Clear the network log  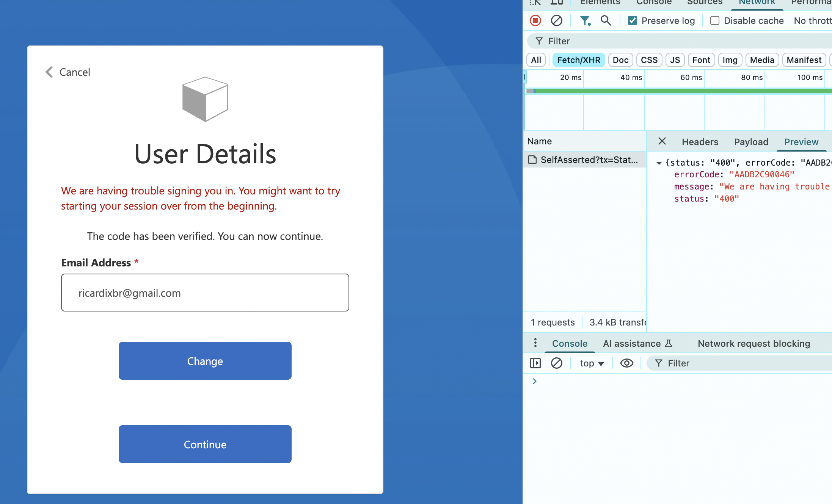tap(557, 20)
